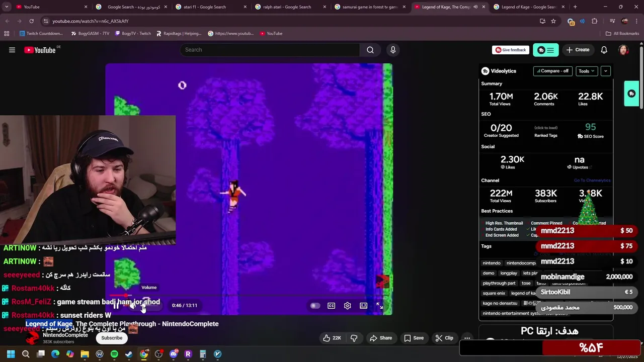The image size is (644, 362).
Task: Open the TubeBuddy menu button
Action: [545, 50]
